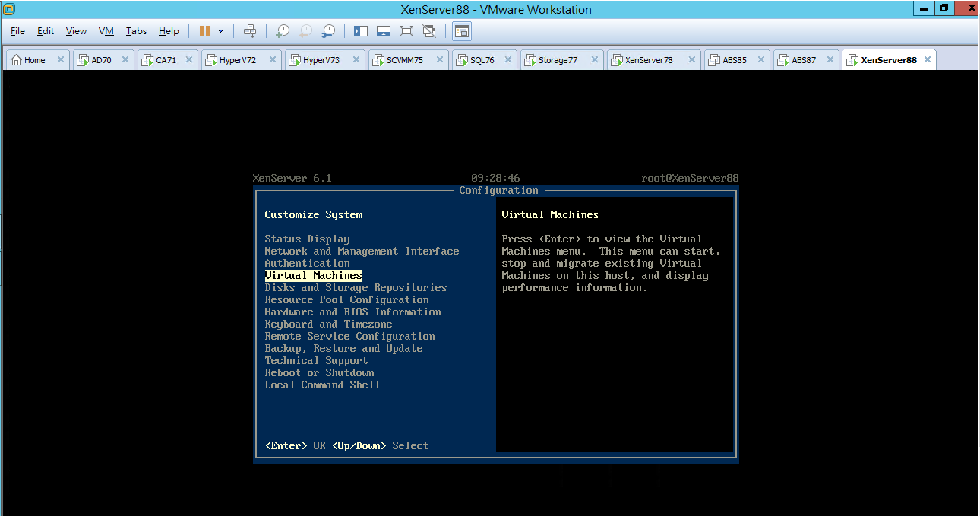Viewport: 980px width, 516px height.
Task: Open the Tabs menu
Action: [137, 31]
